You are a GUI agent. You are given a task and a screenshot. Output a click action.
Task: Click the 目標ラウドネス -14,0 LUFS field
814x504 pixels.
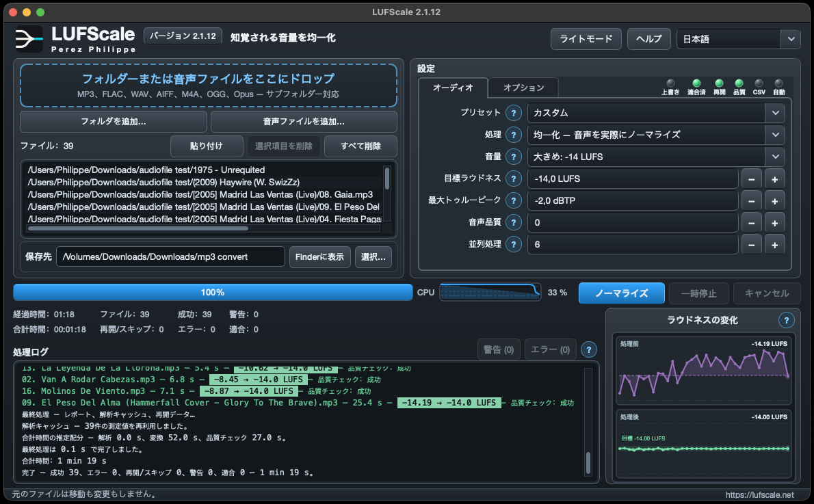pyautogui.click(x=633, y=179)
